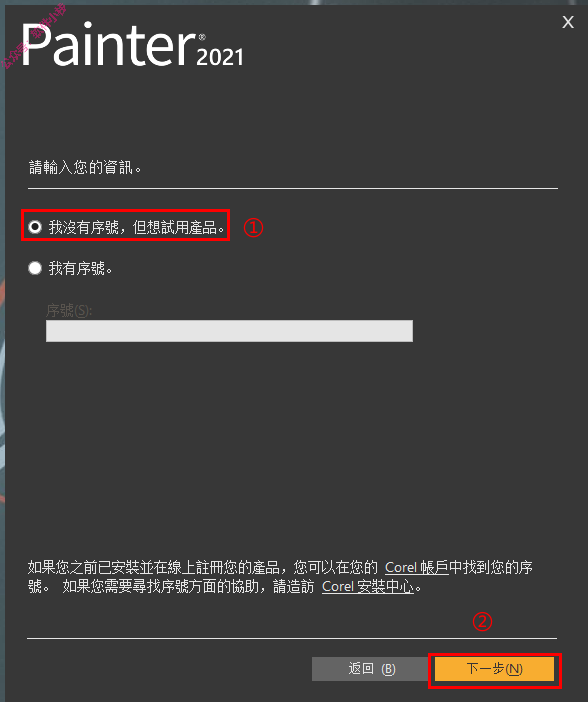Viewport: 588px width, 702px height.
Task: Click the red circled number 1 marker
Action: pyautogui.click(x=253, y=227)
